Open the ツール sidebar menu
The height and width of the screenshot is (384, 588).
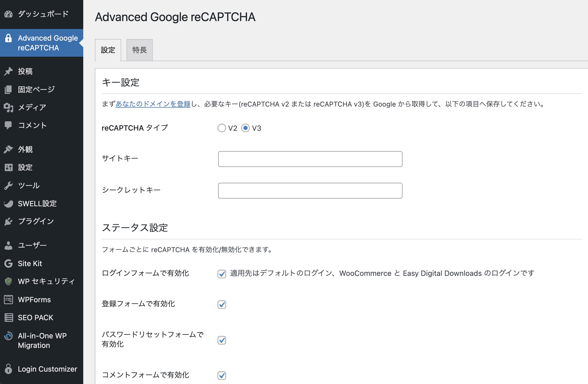(42, 185)
